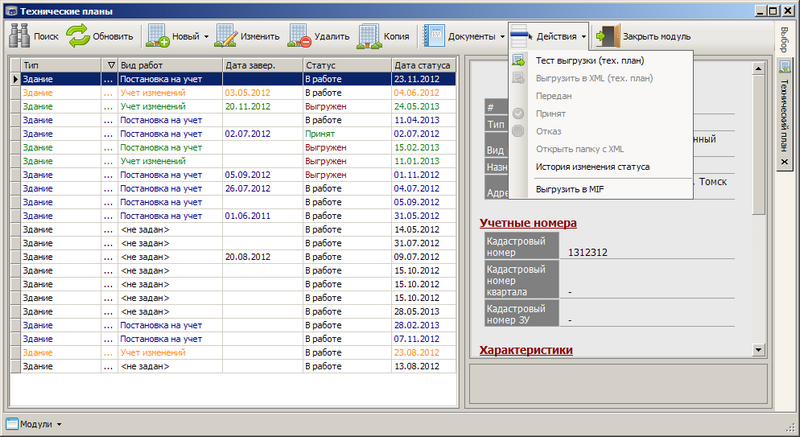Sort by the Дата статуса column header
Viewport: 800px width, 437px height.
coord(422,64)
